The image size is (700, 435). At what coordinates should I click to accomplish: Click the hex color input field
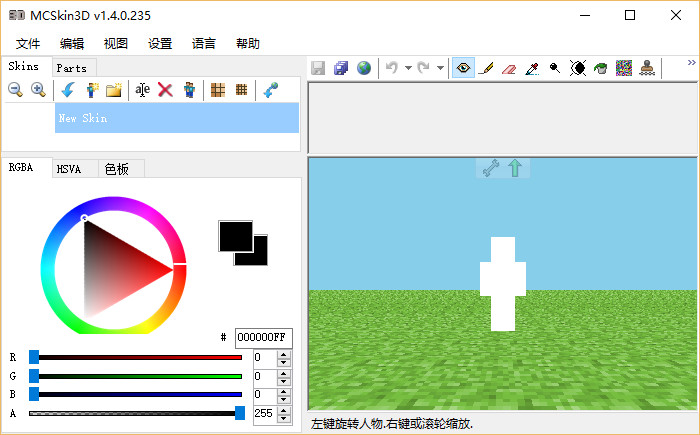click(x=263, y=338)
